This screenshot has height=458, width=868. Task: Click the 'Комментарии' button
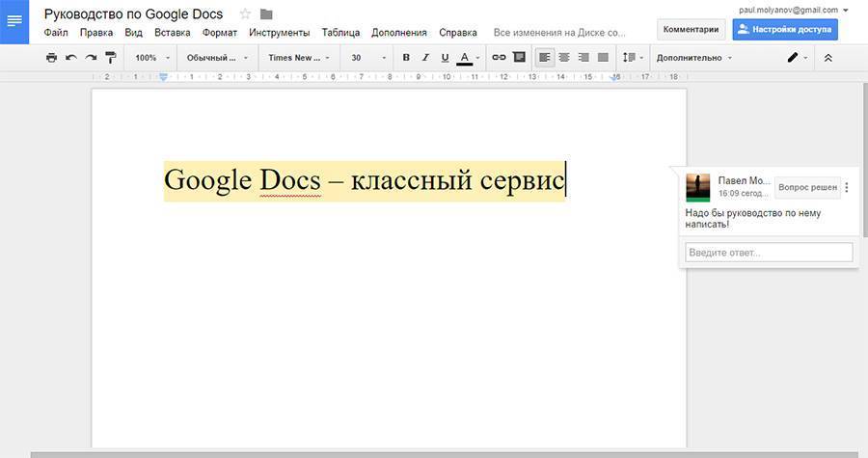[x=691, y=29]
